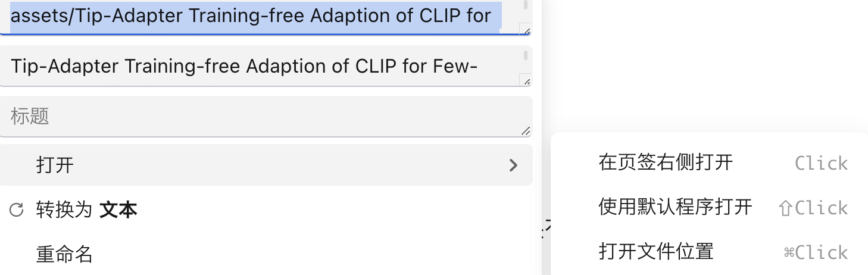Click resize grip on Tip-Adapter Few- name field
868x275 pixels.
[525, 80]
